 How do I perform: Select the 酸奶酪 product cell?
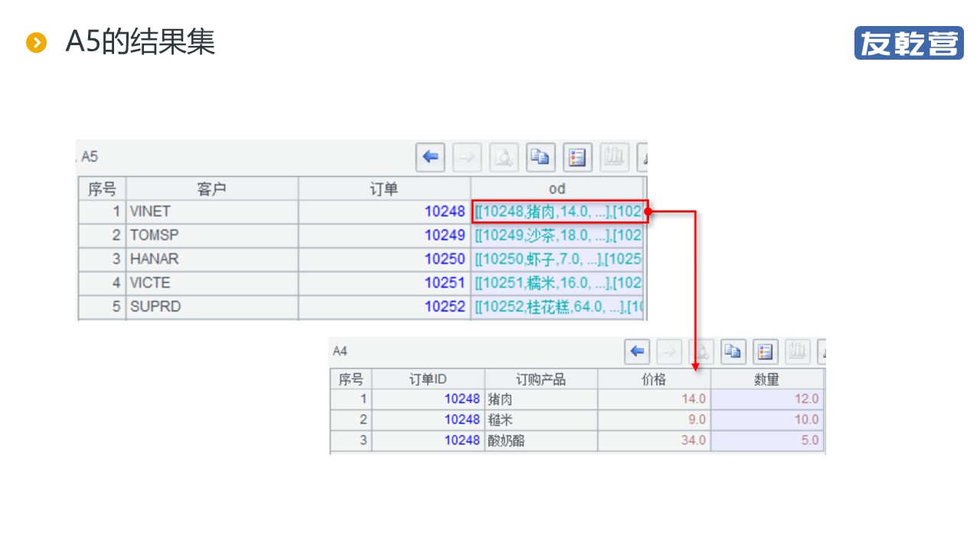pos(541,440)
